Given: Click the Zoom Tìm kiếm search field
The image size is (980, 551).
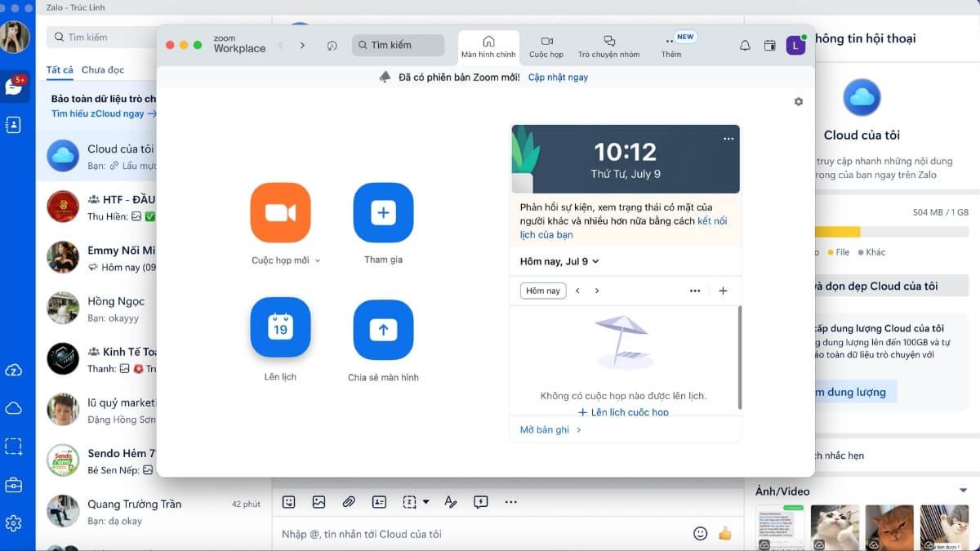Looking at the screenshot, I should pos(399,45).
